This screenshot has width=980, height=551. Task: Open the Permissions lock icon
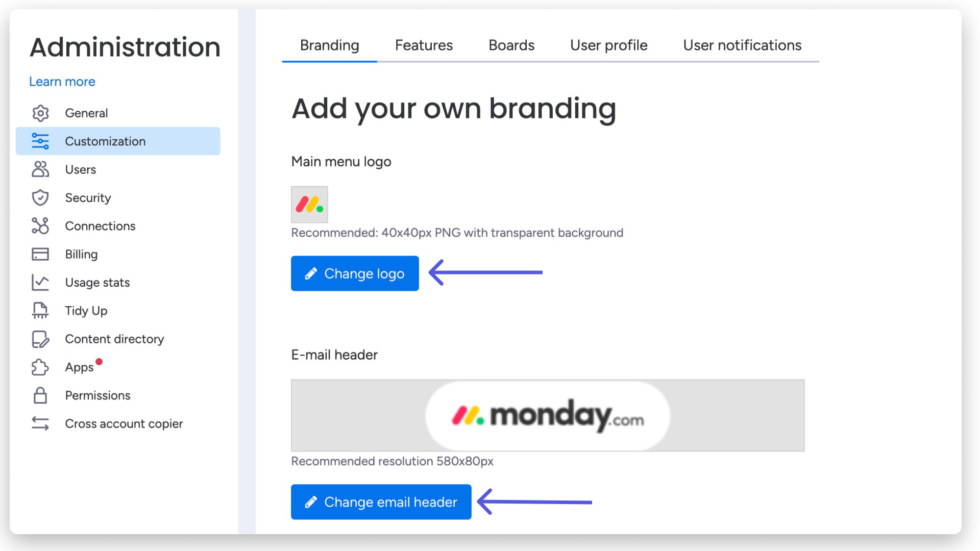(40, 395)
